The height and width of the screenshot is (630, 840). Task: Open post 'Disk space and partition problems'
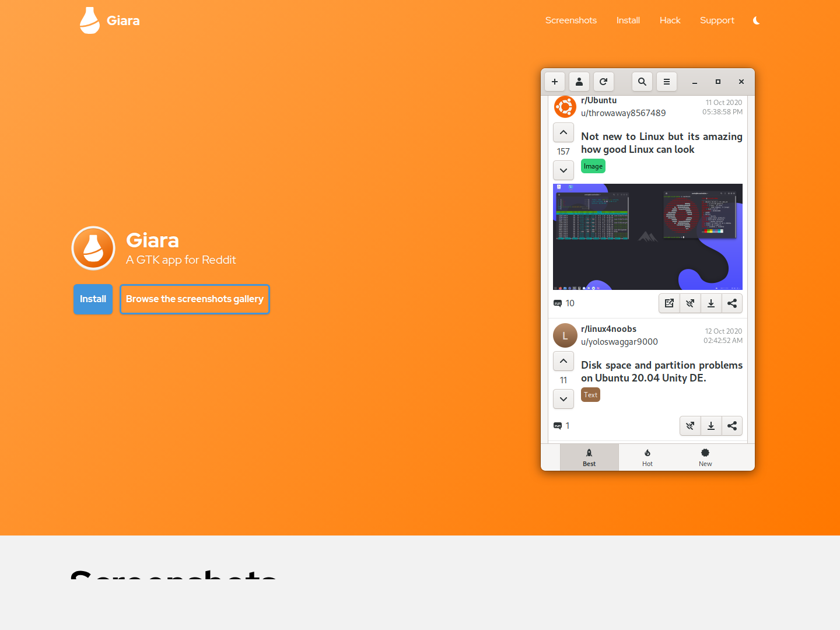pyautogui.click(x=661, y=372)
